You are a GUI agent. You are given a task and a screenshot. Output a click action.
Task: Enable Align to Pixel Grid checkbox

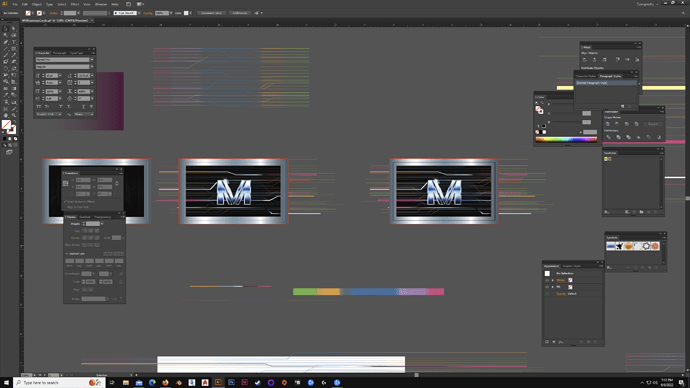point(66,207)
